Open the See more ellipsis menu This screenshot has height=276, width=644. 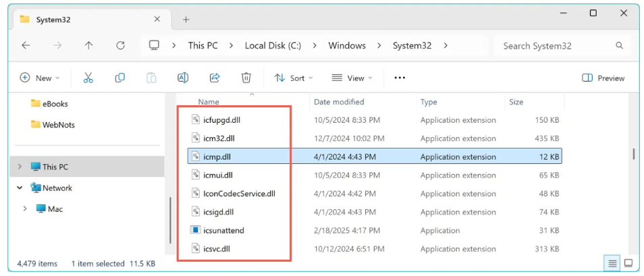click(400, 78)
